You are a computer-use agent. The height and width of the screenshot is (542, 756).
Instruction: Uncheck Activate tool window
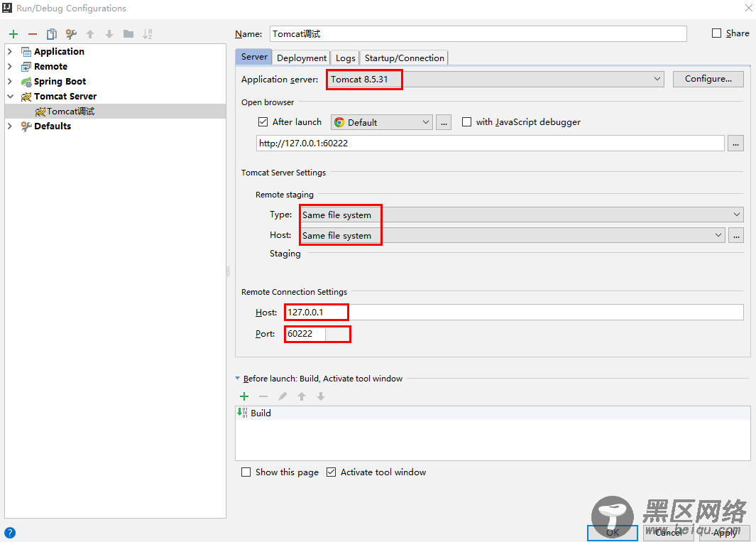pos(331,472)
